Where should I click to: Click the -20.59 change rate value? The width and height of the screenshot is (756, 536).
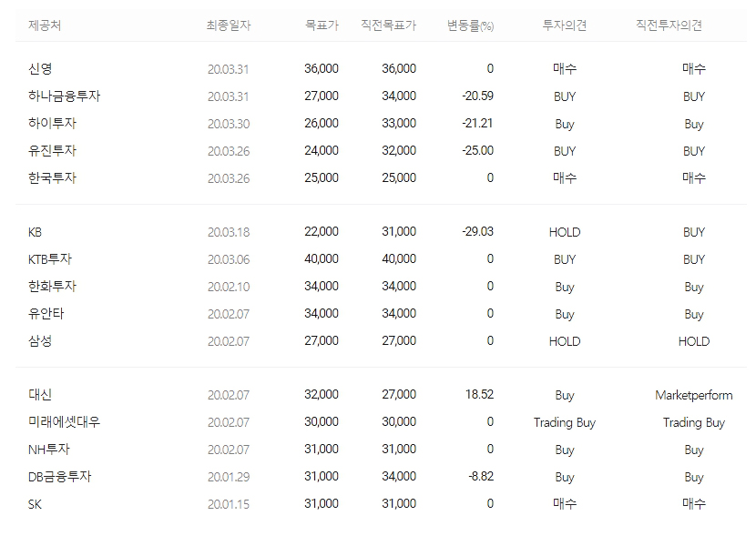click(477, 96)
